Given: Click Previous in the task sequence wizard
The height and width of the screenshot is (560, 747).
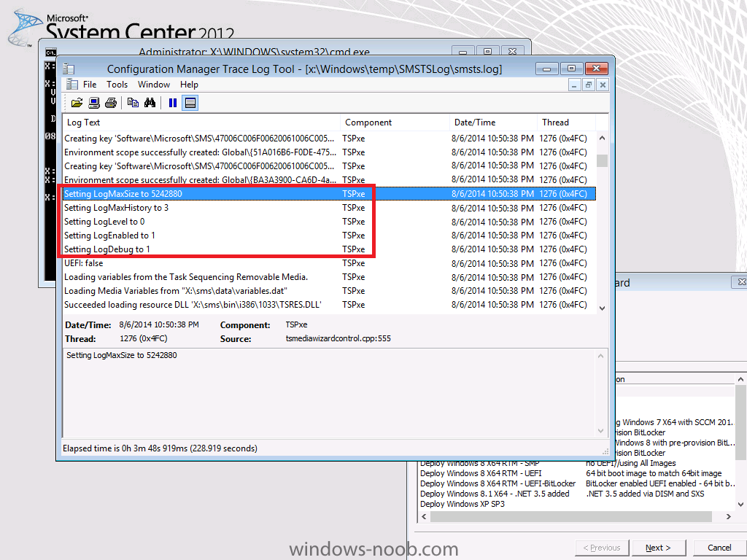Looking at the screenshot, I should tap(602, 548).
